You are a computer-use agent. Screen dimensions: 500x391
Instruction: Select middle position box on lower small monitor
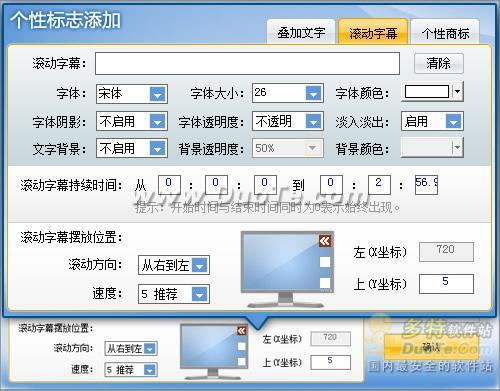[242, 346]
